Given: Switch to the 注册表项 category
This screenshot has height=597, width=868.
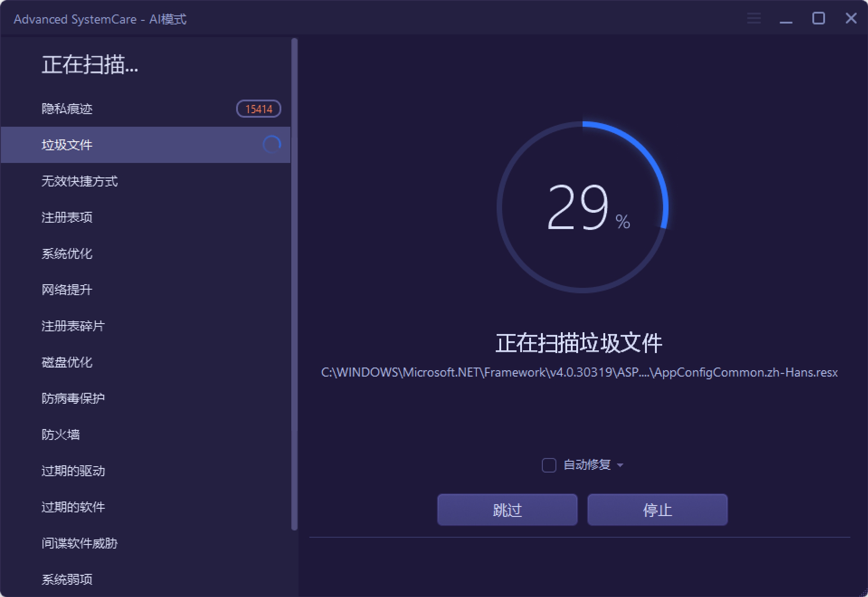Looking at the screenshot, I should (x=67, y=217).
